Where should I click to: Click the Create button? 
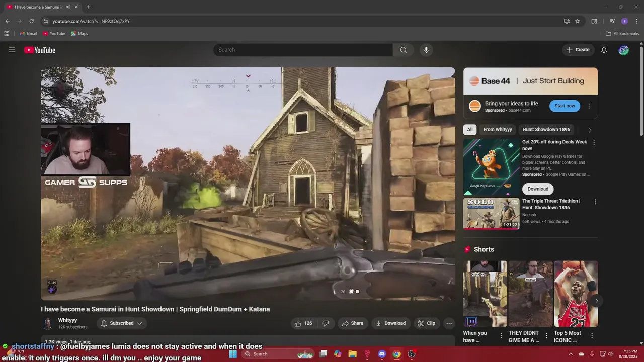[x=578, y=50]
